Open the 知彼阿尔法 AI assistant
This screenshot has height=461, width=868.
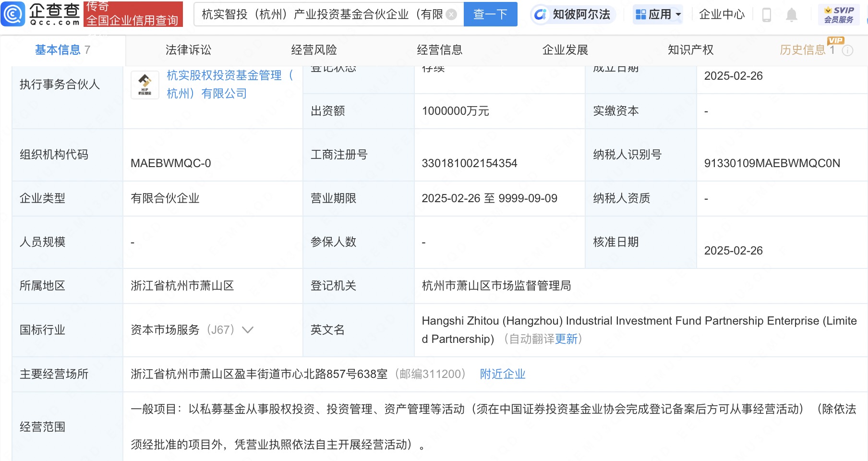[x=573, y=14]
